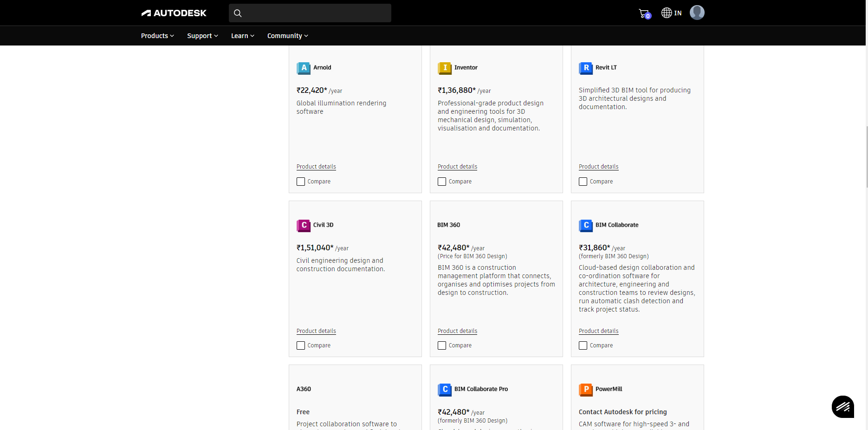Open BIM 360 product details
Screen dimensions: 868x430
point(457,331)
